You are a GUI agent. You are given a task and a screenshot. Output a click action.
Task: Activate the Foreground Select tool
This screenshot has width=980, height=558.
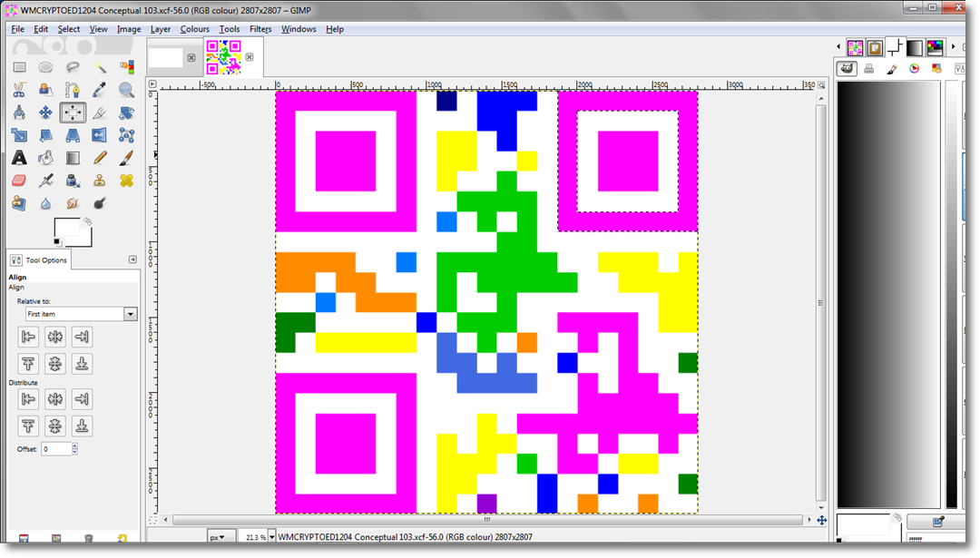45,90
